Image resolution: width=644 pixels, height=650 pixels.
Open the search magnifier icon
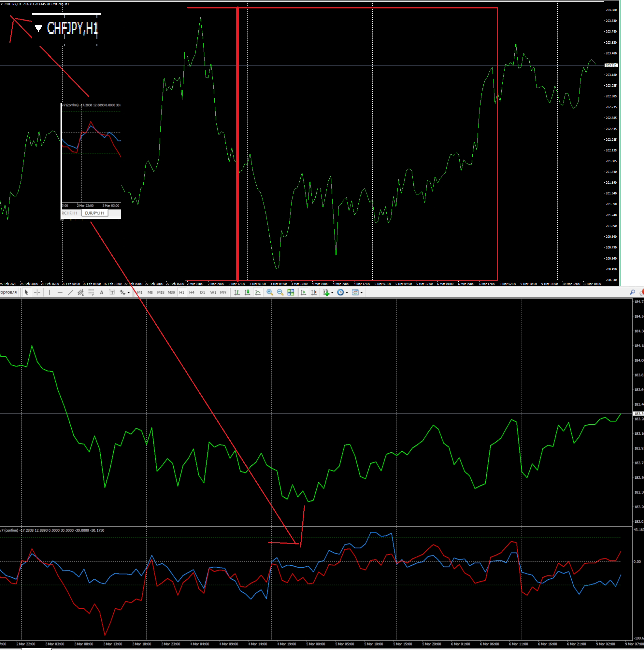coord(632,292)
